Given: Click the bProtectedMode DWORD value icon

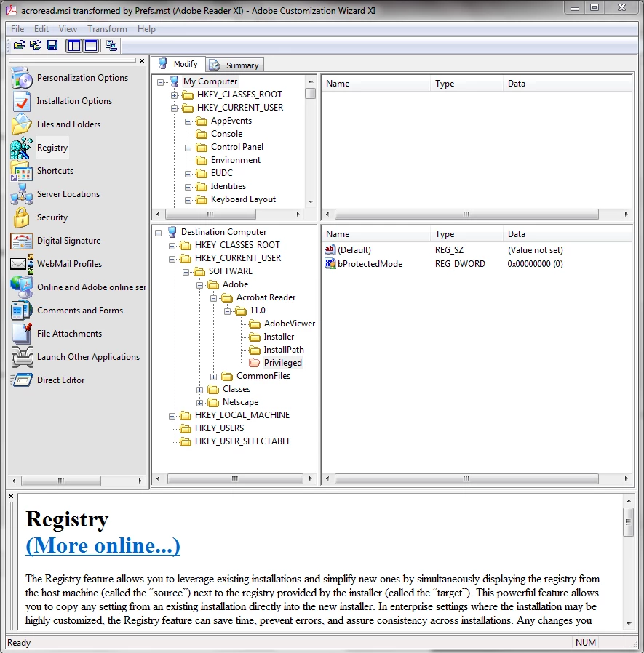Looking at the screenshot, I should (x=330, y=264).
